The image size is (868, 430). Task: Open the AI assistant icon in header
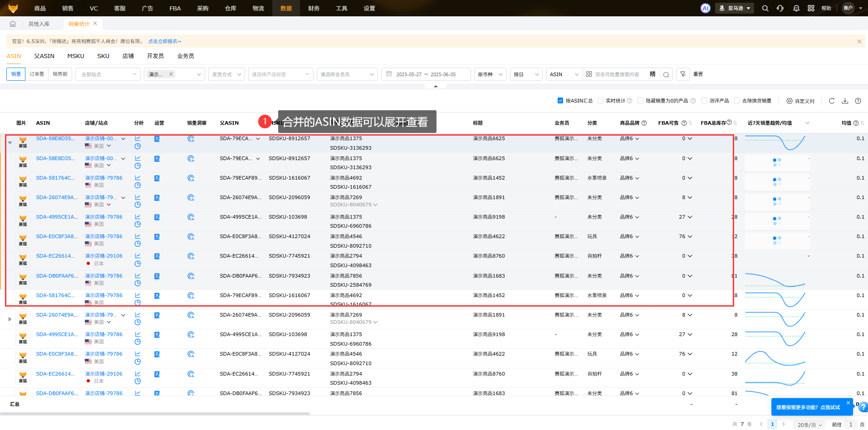click(x=705, y=8)
